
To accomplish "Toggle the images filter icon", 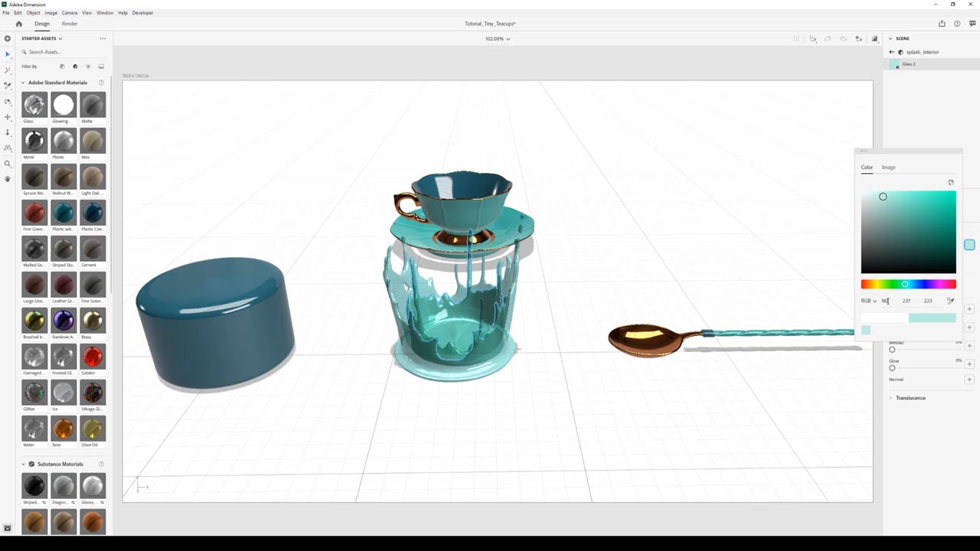I will pyautogui.click(x=101, y=67).
